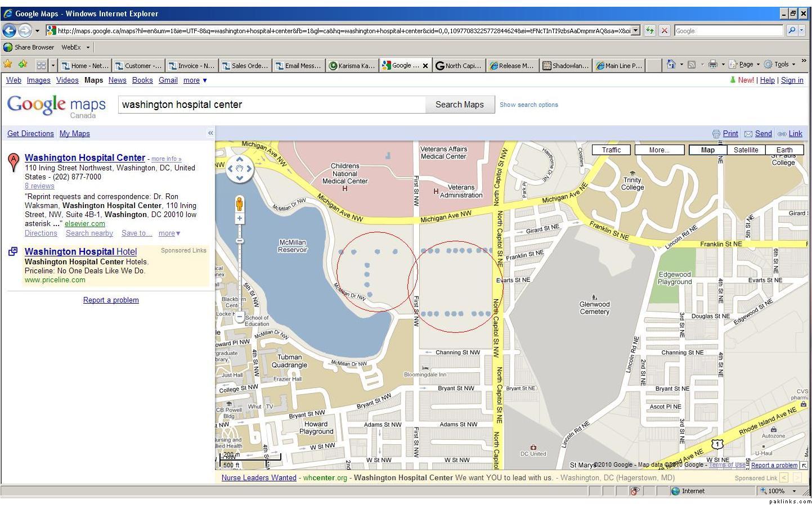Expand the more dropdown in Google navigation
The width and height of the screenshot is (812, 505).
pos(195,80)
